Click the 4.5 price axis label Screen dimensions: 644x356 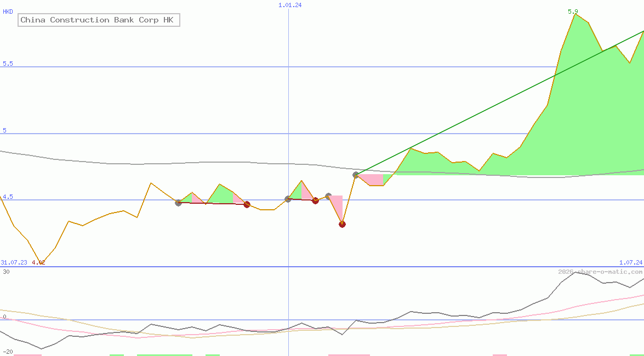[x=8, y=197]
